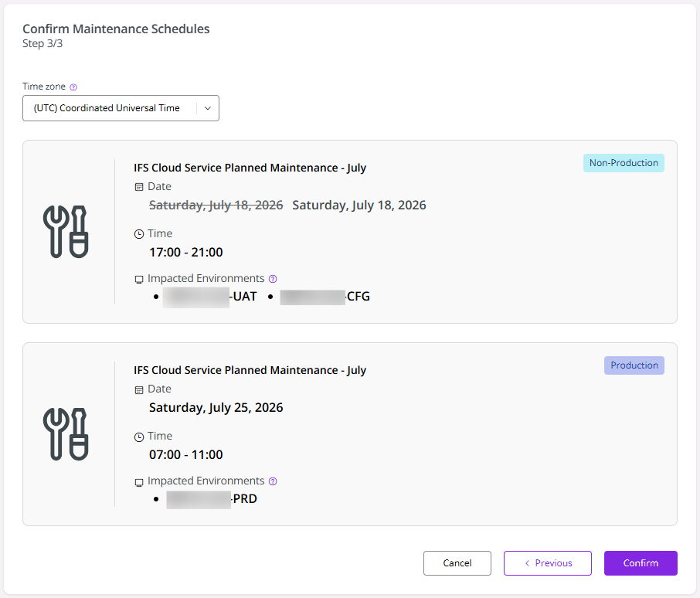This screenshot has height=598, width=700.
Task: Click the Confirm Maintenance Schedules heading
Action: tap(116, 29)
